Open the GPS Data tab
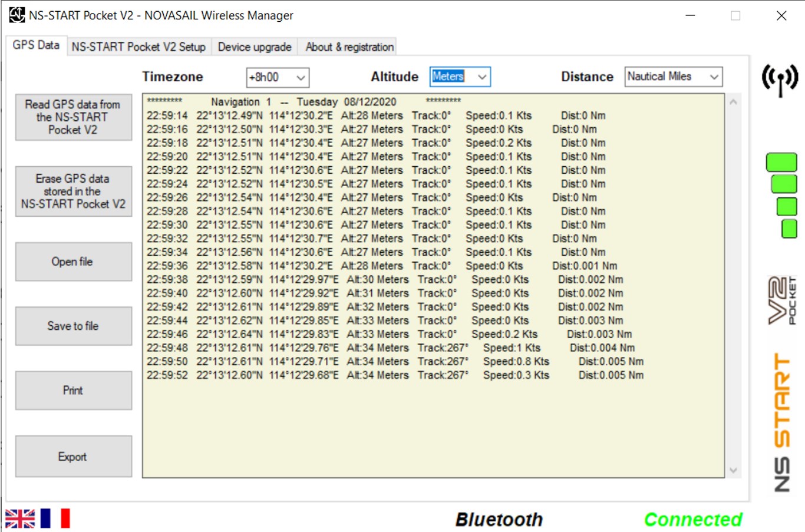The height and width of the screenshot is (532, 805). click(x=36, y=45)
